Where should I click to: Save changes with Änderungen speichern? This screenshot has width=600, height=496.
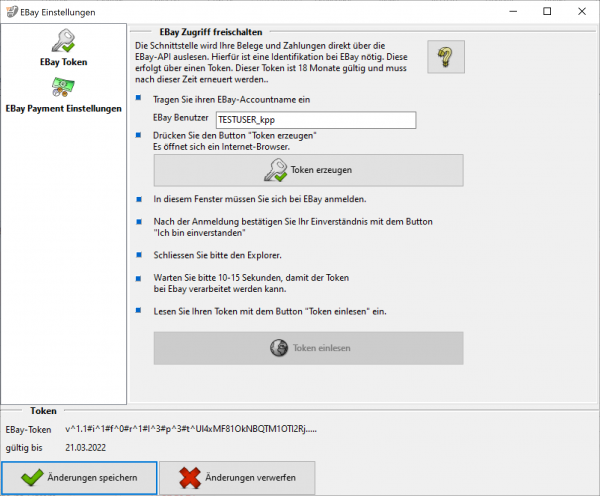pos(79,478)
